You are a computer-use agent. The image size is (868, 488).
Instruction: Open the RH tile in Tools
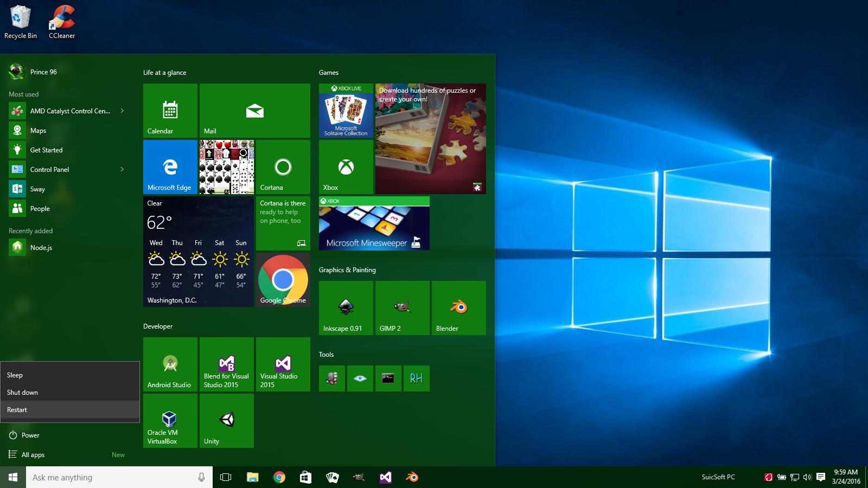pos(417,378)
